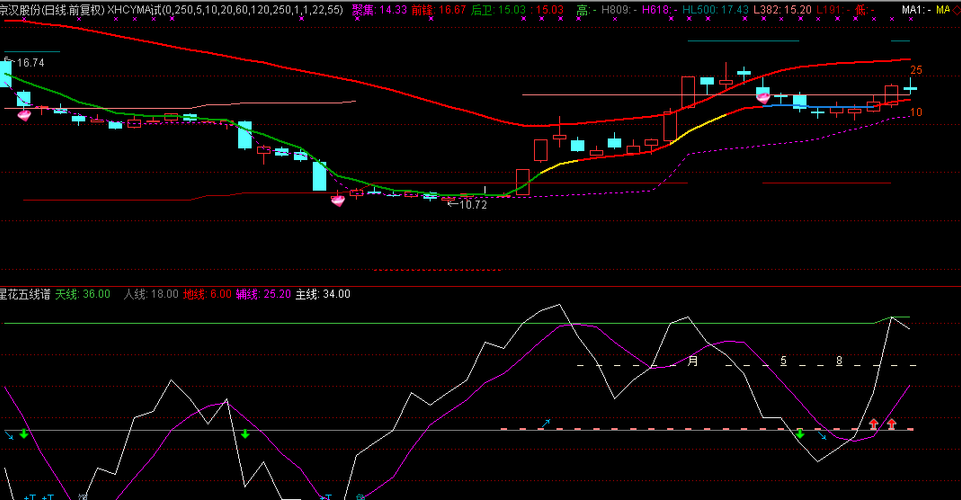Click the 前锋: 16.67 value
The width and height of the screenshot is (961, 500).
438,10
